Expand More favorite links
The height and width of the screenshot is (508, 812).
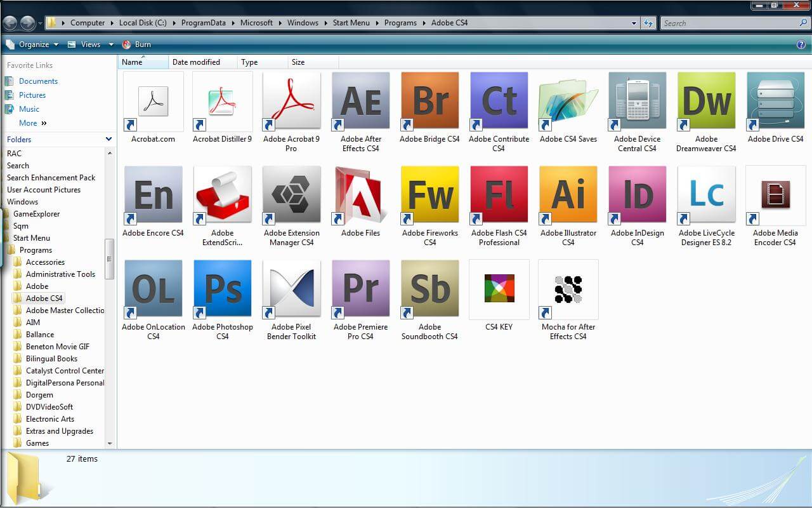pos(33,123)
